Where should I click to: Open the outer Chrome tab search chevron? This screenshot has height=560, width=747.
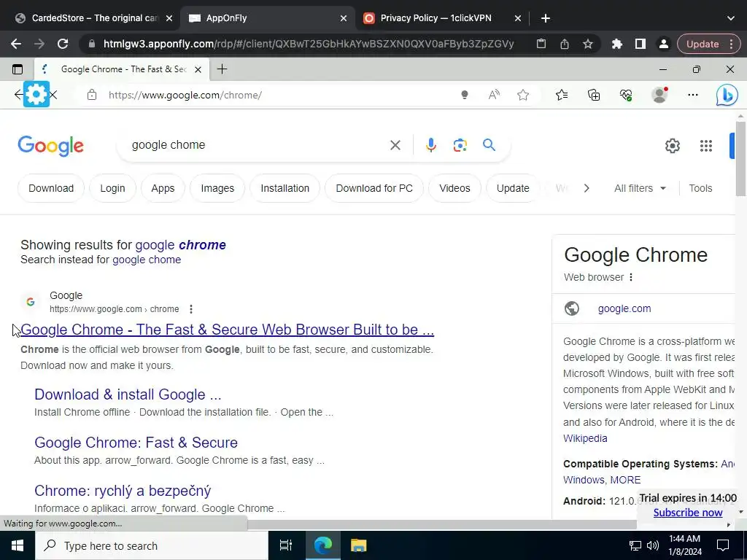point(731,18)
